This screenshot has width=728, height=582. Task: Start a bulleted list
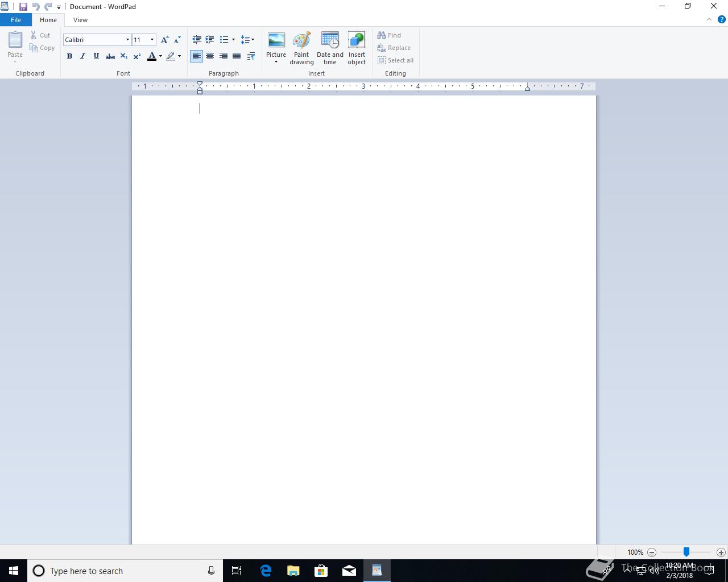[x=224, y=40]
